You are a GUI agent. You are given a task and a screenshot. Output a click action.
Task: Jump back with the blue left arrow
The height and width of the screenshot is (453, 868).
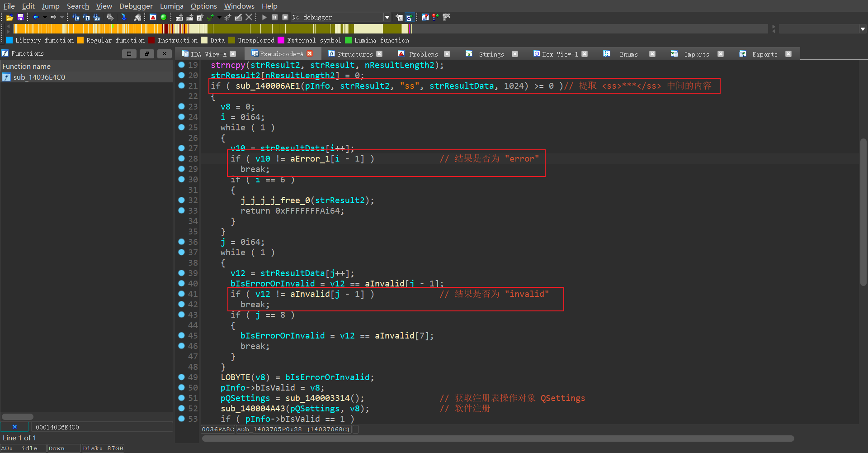click(36, 17)
